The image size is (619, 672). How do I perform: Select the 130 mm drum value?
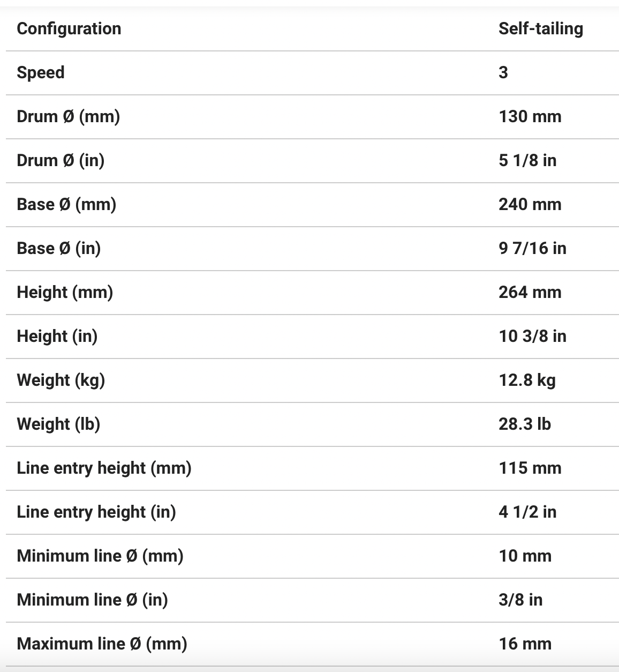pyautogui.click(x=530, y=116)
